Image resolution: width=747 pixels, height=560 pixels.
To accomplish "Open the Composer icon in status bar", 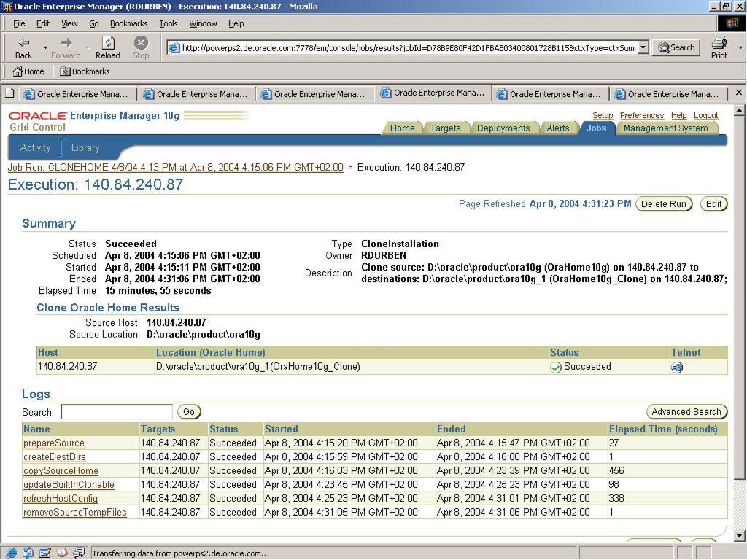I will pyautogui.click(x=45, y=553).
